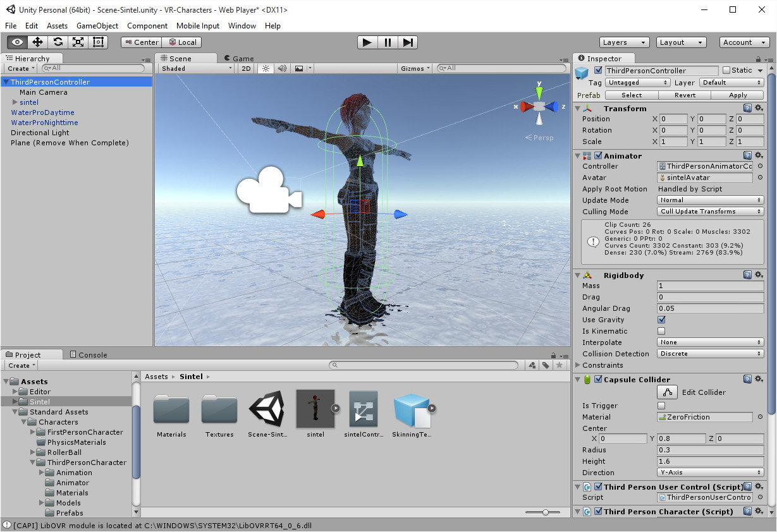Screen dimensions: 777x532
Task: Open Capsule Collider gear menu
Action: [x=759, y=379]
